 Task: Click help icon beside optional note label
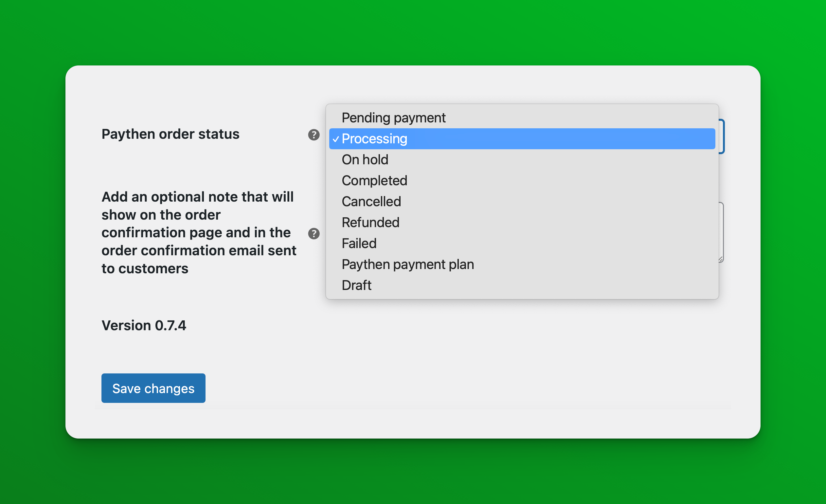tap(314, 233)
